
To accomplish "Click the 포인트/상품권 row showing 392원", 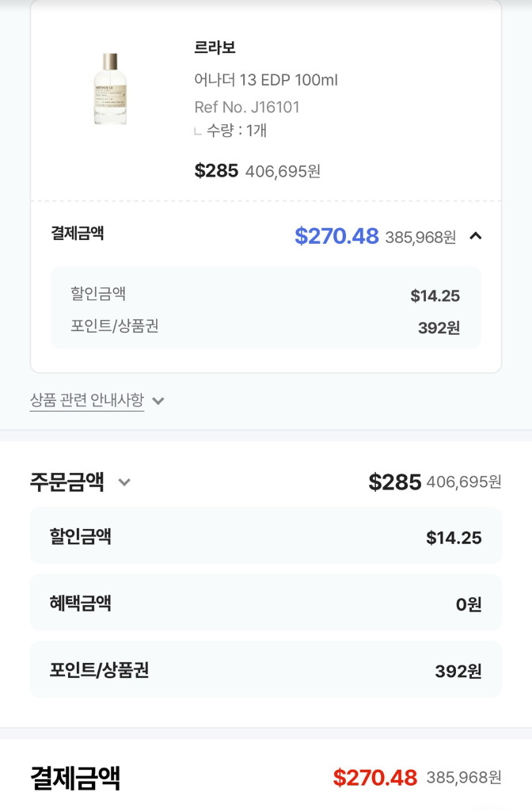I will click(265, 670).
